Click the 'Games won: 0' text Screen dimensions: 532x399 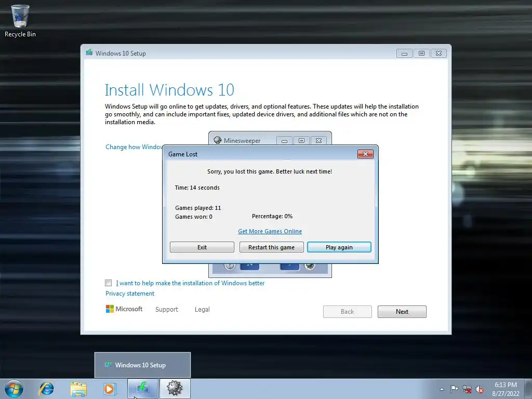pyautogui.click(x=194, y=217)
